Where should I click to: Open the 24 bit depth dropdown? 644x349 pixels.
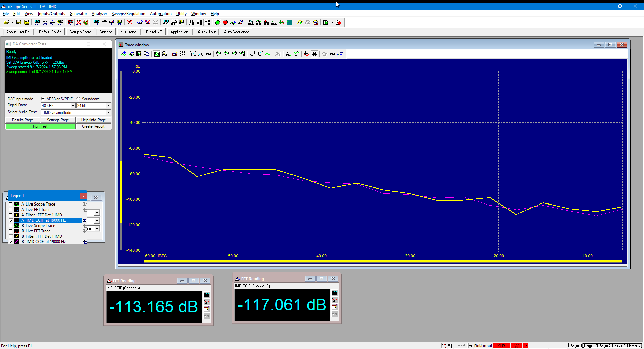pos(108,106)
